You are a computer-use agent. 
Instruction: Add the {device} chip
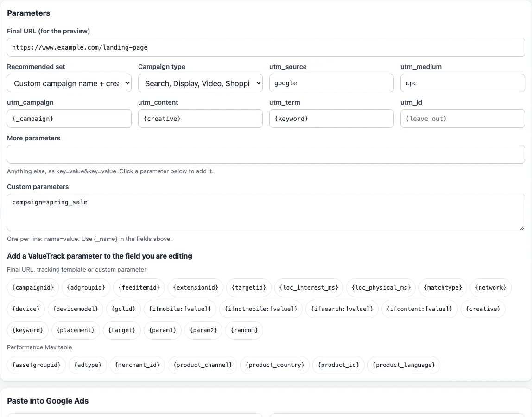click(26, 309)
